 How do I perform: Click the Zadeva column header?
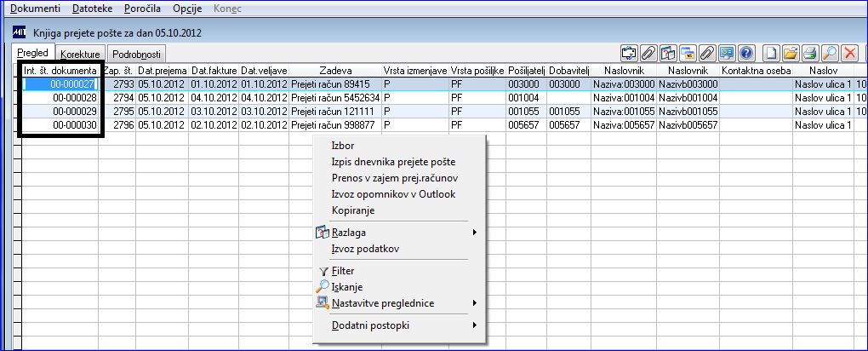(335, 71)
